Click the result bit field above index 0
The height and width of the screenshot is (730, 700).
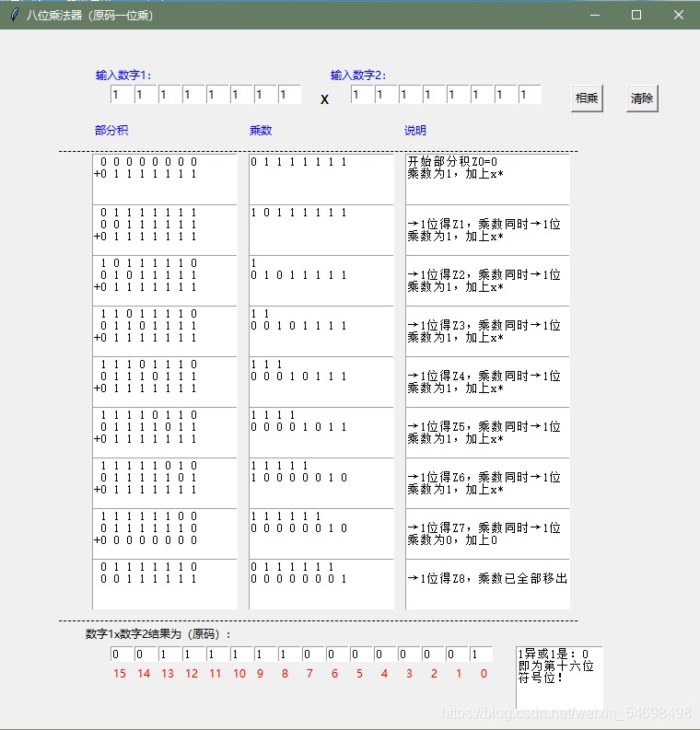482,655
